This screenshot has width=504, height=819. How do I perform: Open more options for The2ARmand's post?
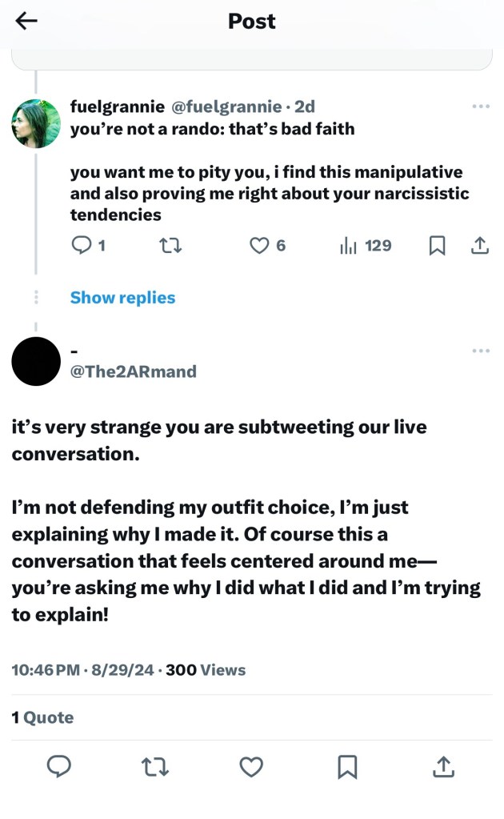click(x=480, y=351)
